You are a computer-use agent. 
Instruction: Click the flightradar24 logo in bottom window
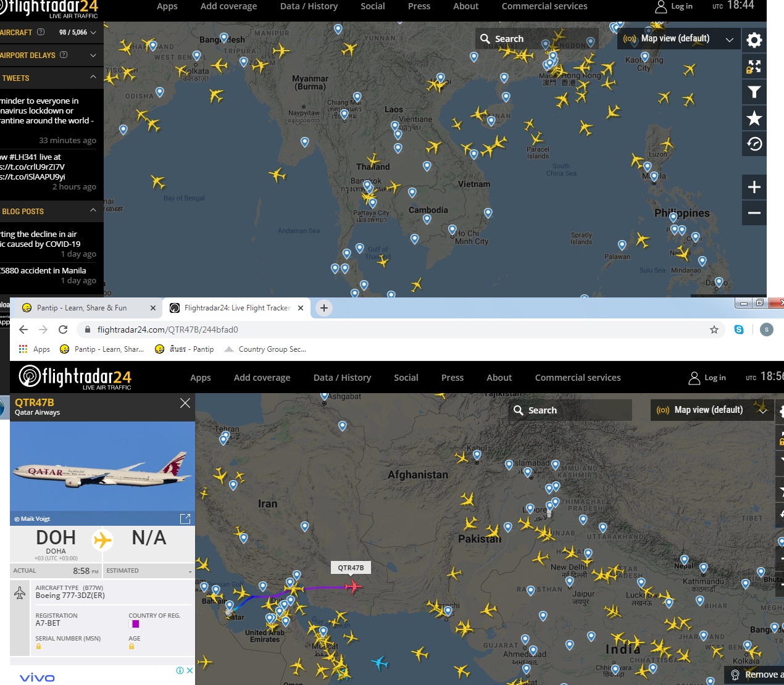(x=75, y=377)
